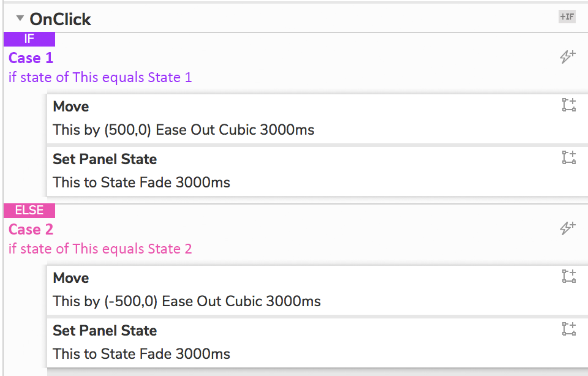This screenshot has width=588, height=376.
Task: Open 'This to State Fade 3000ms' in Case 2
Action: pyautogui.click(x=141, y=354)
